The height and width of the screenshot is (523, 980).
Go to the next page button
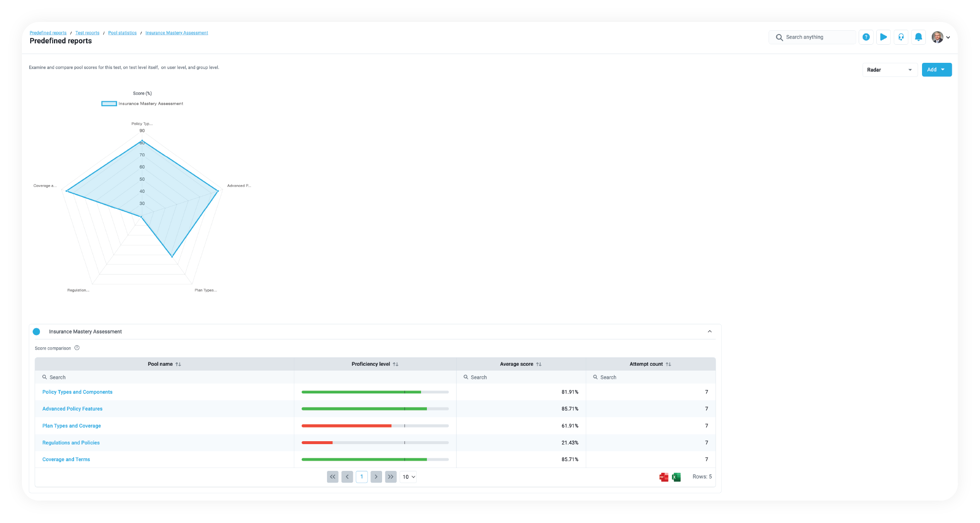coord(376,477)
